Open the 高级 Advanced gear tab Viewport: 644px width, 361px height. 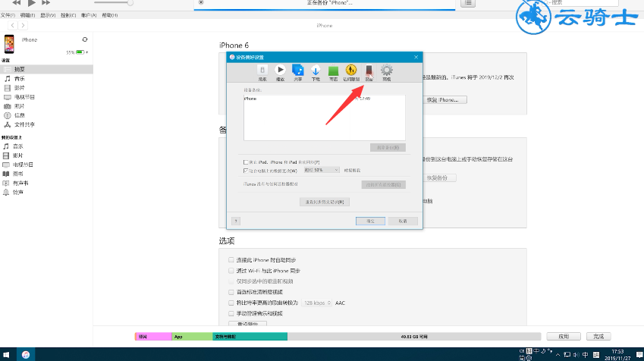tap(387, 73)
